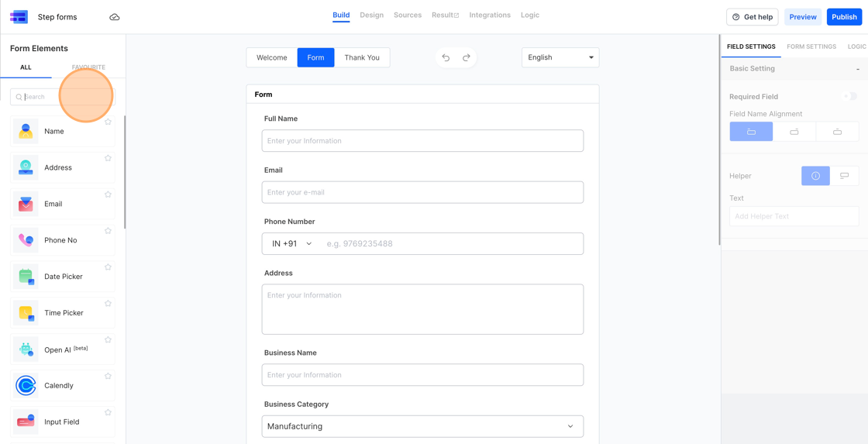
Task: Expand the Business Category dropdown
Action: [422, 426]
